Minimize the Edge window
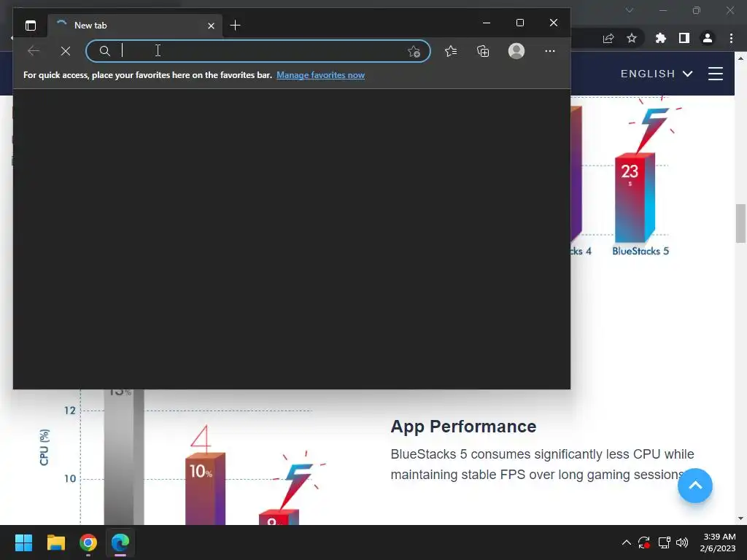Viewport: 747px width, 560px height. 487,23
